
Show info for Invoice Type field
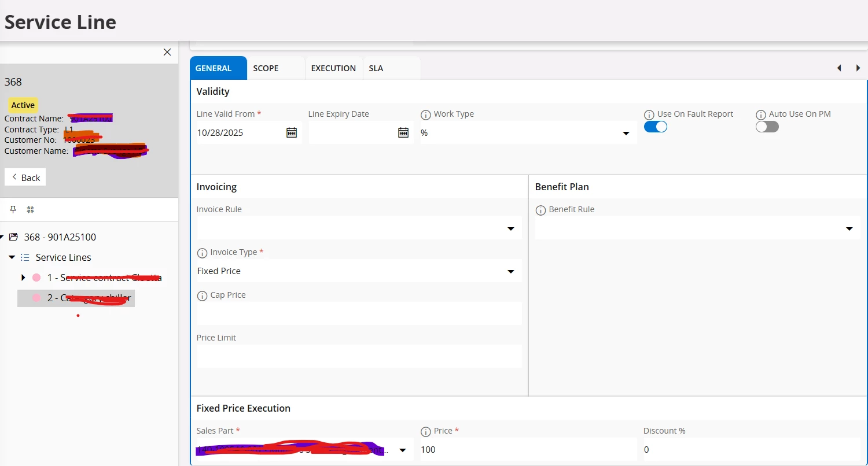[202, 253]
